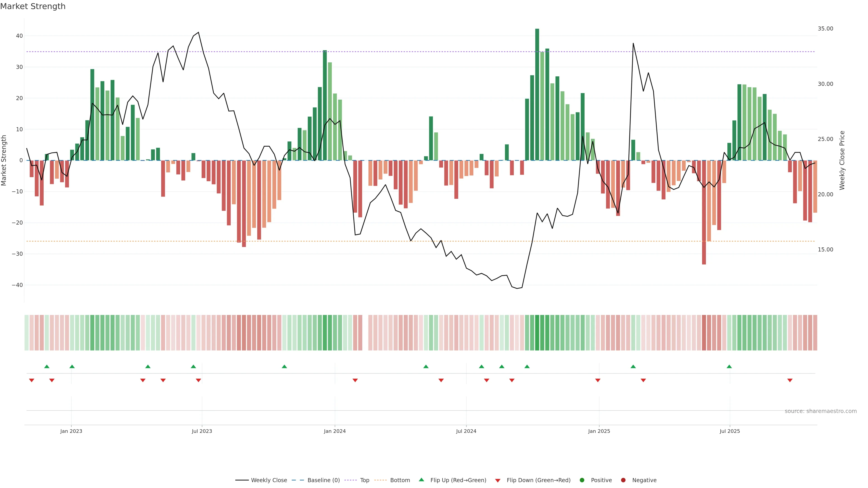
Task: Click the Negative red circle legend icon
Action: [623, 480]
